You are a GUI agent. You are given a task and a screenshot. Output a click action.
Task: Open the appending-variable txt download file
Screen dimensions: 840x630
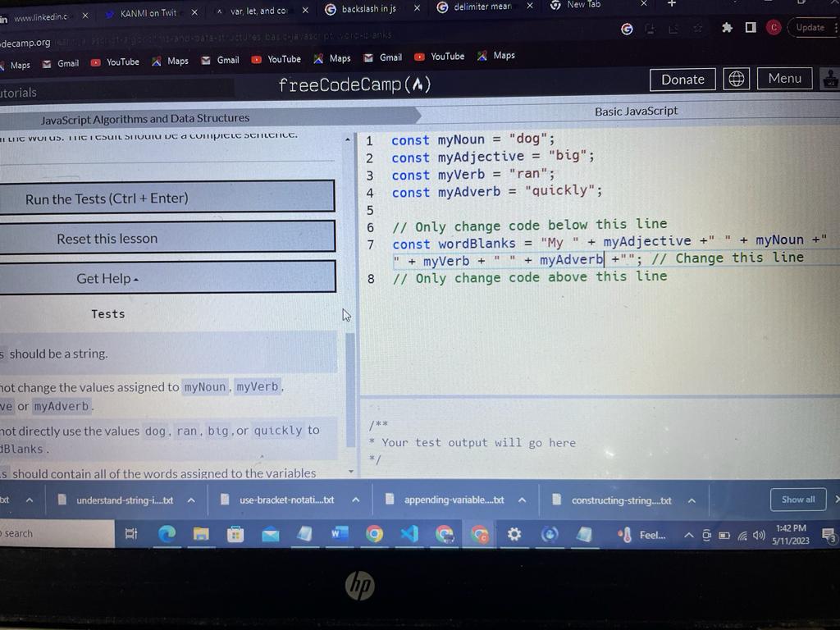point(454,500)
